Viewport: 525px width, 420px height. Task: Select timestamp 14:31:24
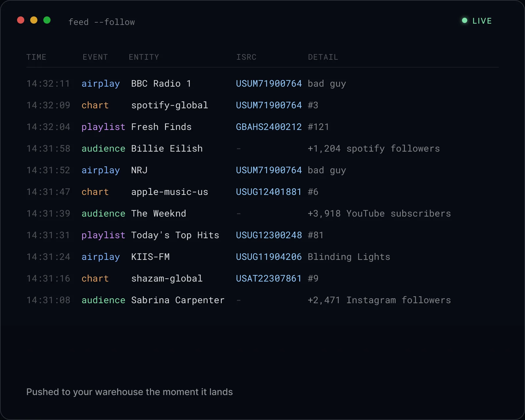click(48, 257)
